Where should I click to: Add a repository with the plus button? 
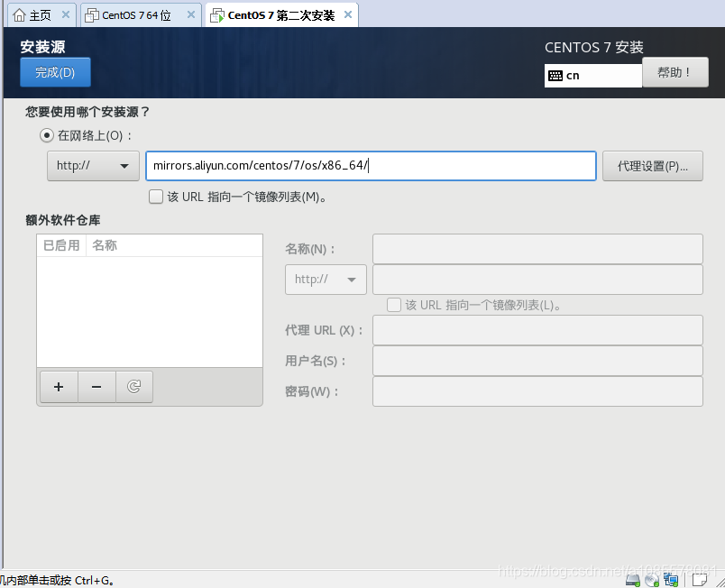59,387
